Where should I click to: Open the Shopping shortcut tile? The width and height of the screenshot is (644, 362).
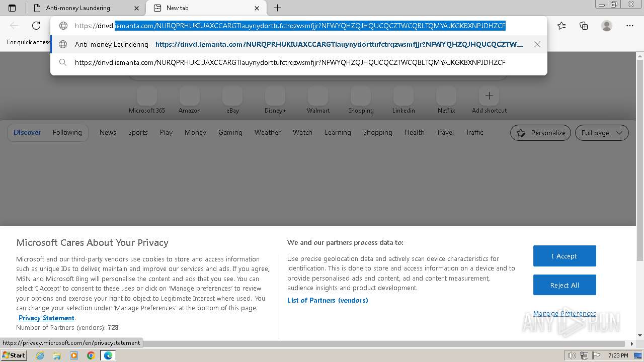pos(361,100)
